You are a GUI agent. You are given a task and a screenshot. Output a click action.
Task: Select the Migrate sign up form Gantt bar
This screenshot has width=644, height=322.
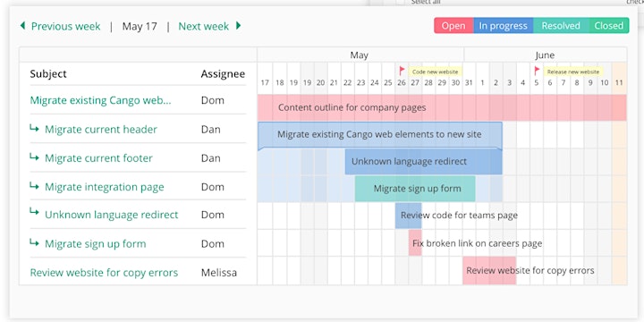click(415, 189)
